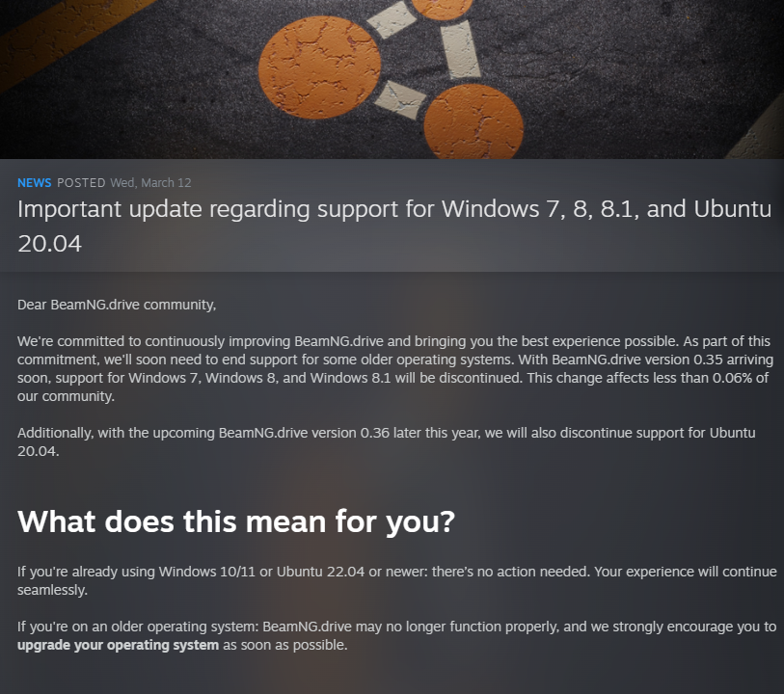Click the 'Dear BeamNG.drive community,' greeting
Image resolution: width=784 pixels, height=694 pixels.
coord(117,305)
